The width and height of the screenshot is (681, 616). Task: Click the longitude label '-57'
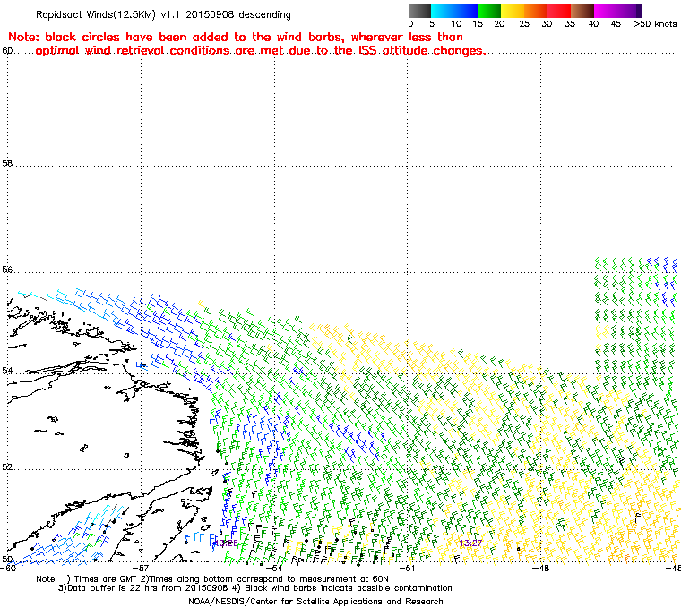tap(142, 568)
